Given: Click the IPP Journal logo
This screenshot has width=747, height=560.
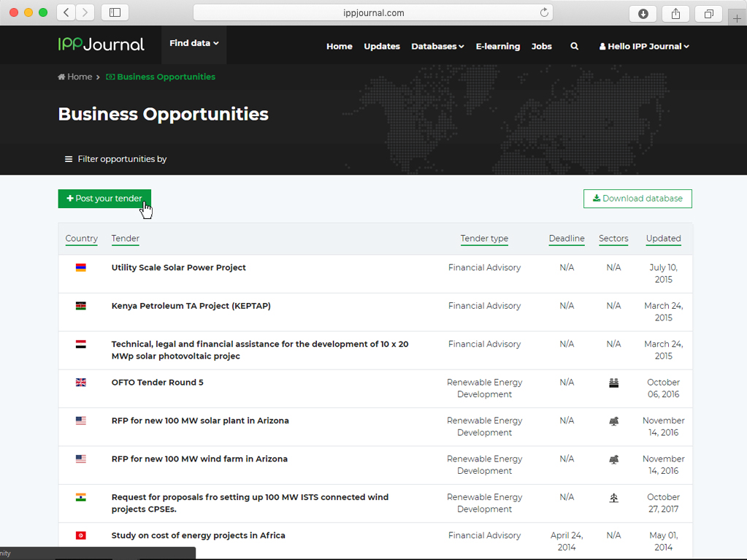Looking at the screenshot, I should tap(101, 45).
